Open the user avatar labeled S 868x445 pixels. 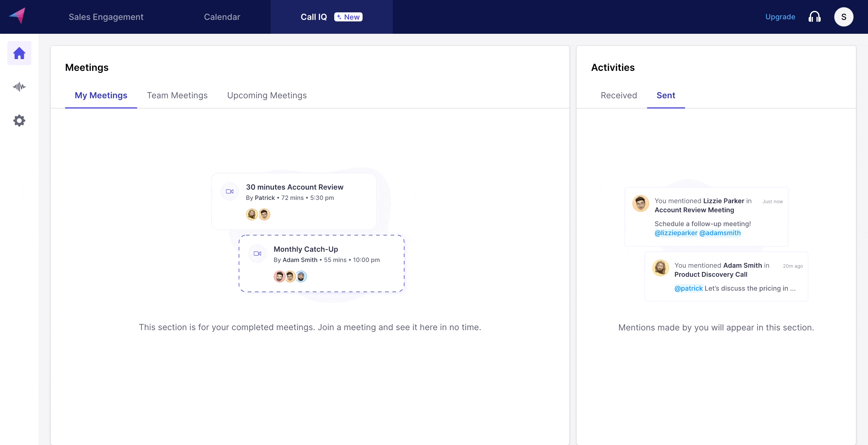[843, 17]
